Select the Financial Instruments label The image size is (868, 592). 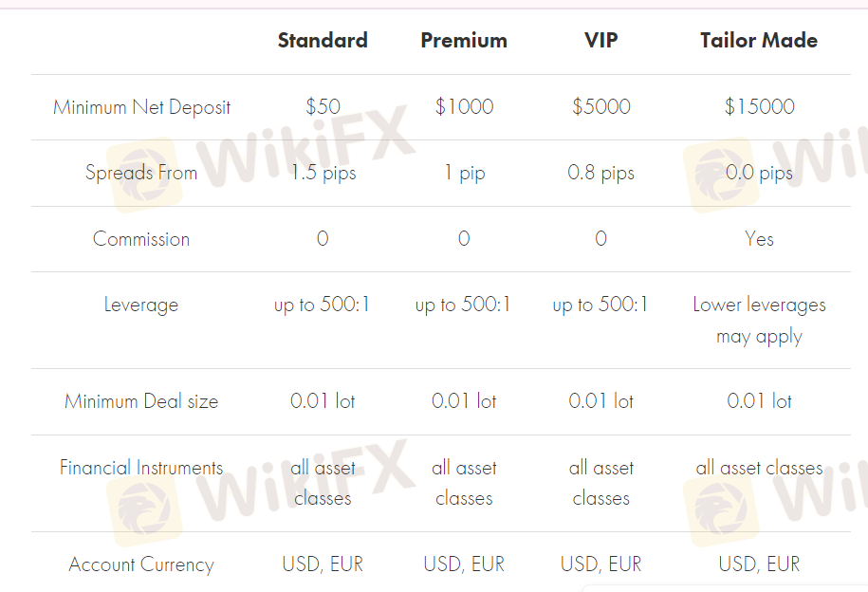[x=141, y=468]
